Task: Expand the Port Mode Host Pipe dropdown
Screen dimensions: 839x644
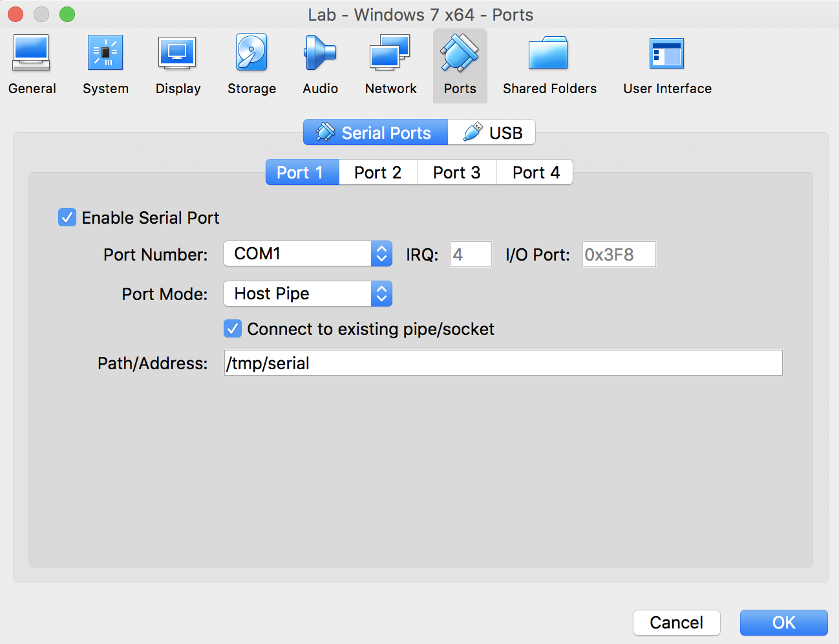Action: tap(308, 294)
